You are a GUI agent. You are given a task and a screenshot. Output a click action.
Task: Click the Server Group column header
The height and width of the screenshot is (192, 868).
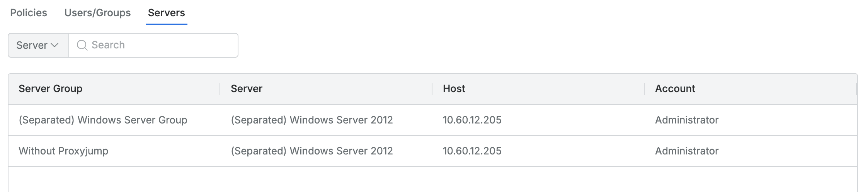point(51,89)
